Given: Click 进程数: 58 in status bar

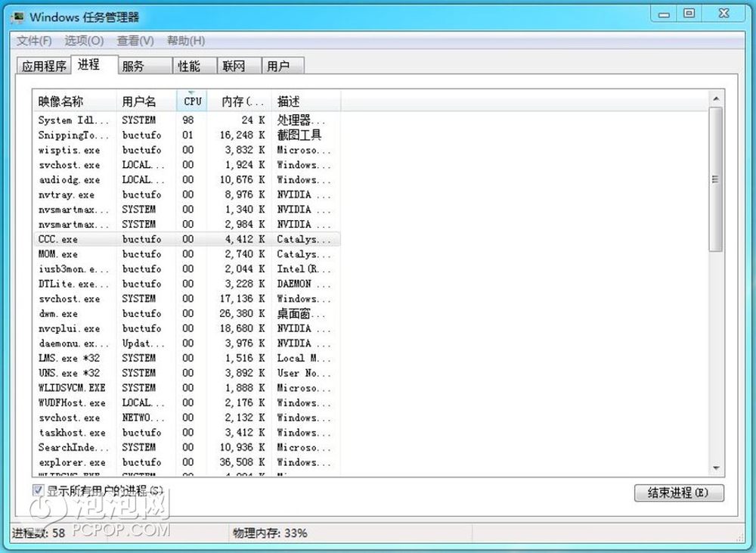Looking at the screenshot, I should tap(39, 533).
